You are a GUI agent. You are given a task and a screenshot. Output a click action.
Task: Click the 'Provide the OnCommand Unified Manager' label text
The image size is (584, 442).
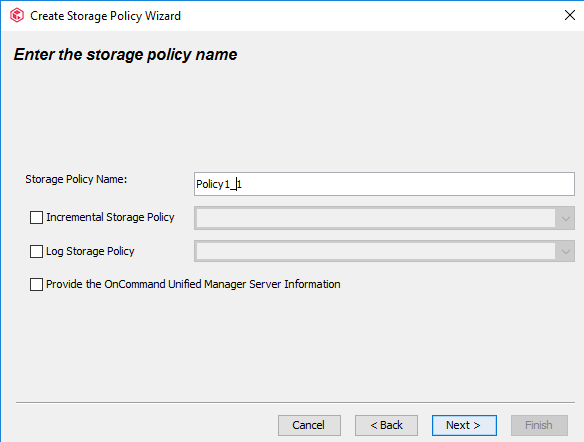pyautogui.click(x=193, y=284)
